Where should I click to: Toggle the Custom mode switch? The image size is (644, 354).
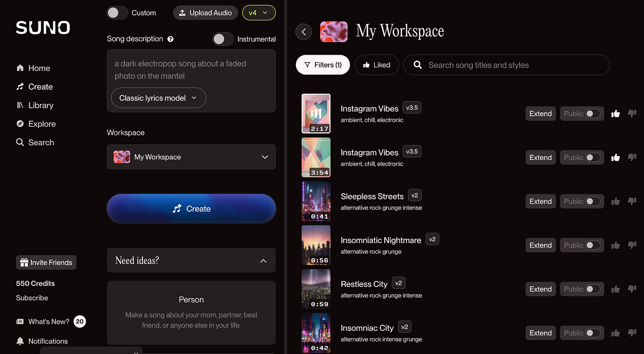coord(117,13)
